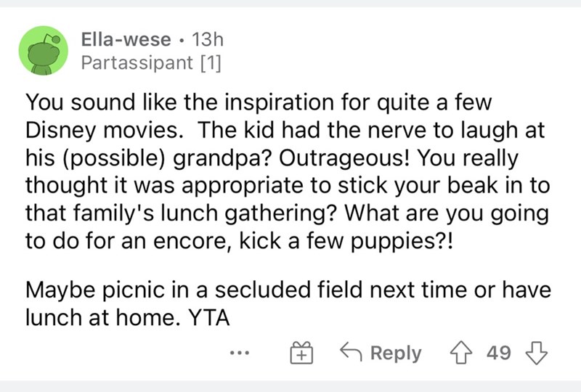This screenshot has width=581, height=392.
Task: Click the 13h timestamp of the comment
Action: tap(208, 39)
